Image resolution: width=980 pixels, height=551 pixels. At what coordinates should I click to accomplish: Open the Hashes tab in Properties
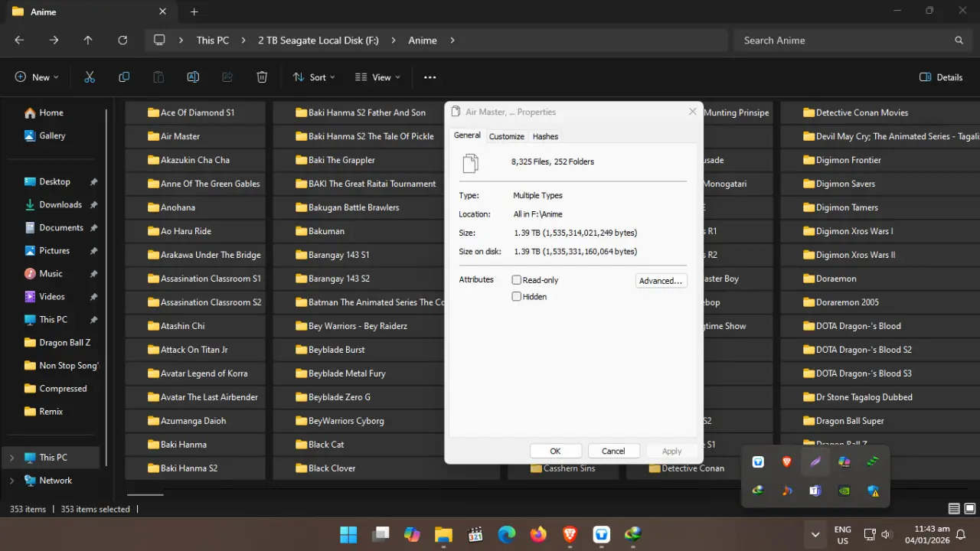tap(545, 136)
